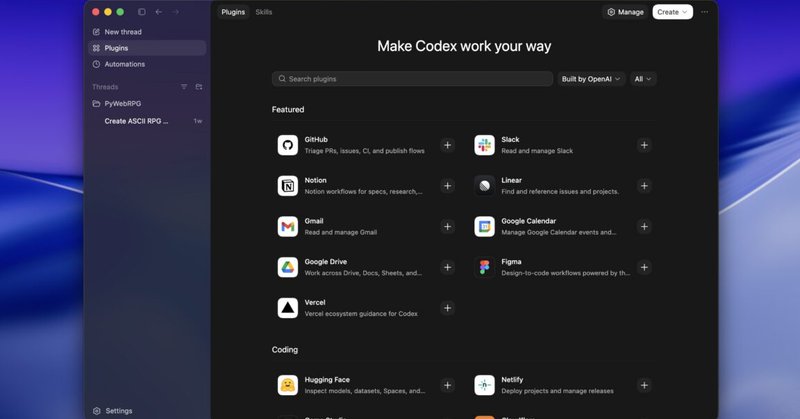The height and width of the screenshot is (419, 800).
Task: Add the Google Drive plugin with plus button
Action: click(447, 267)
